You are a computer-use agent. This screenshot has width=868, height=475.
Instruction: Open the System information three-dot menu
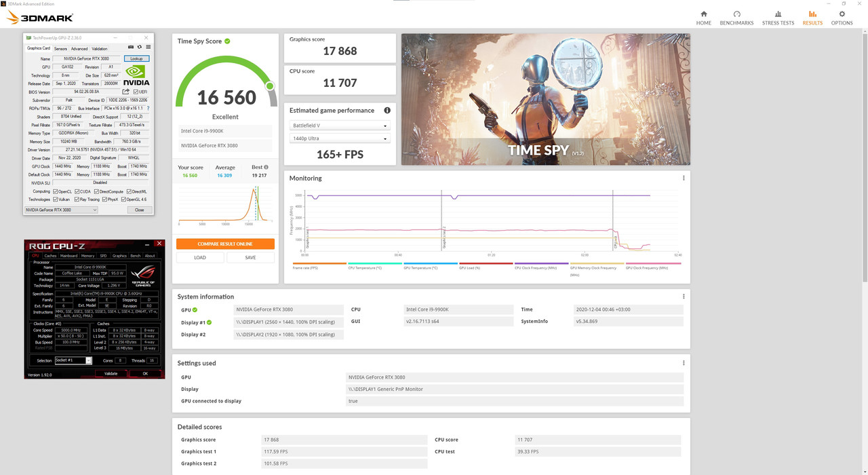click(684, 297)
